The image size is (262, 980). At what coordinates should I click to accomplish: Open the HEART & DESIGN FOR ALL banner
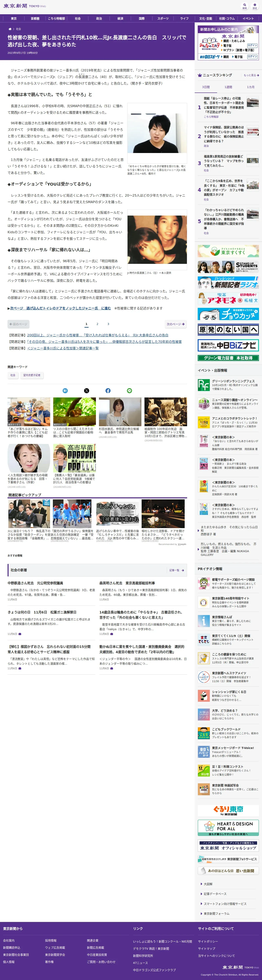228,828
